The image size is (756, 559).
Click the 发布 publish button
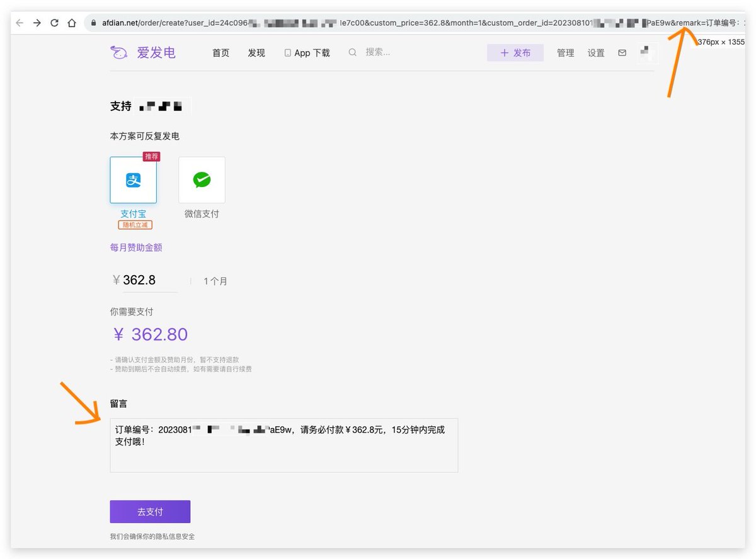click(515, 53)
